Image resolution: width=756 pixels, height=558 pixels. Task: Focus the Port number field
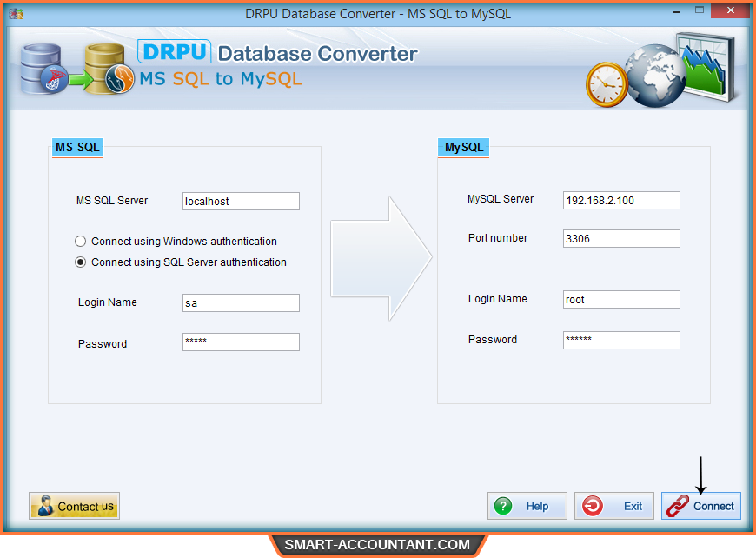621,239
